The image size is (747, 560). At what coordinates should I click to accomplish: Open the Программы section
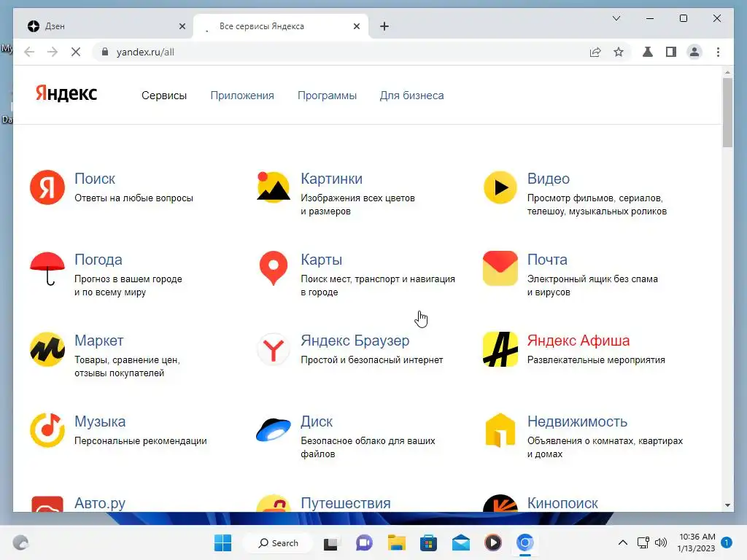click(x=327, y=96)
